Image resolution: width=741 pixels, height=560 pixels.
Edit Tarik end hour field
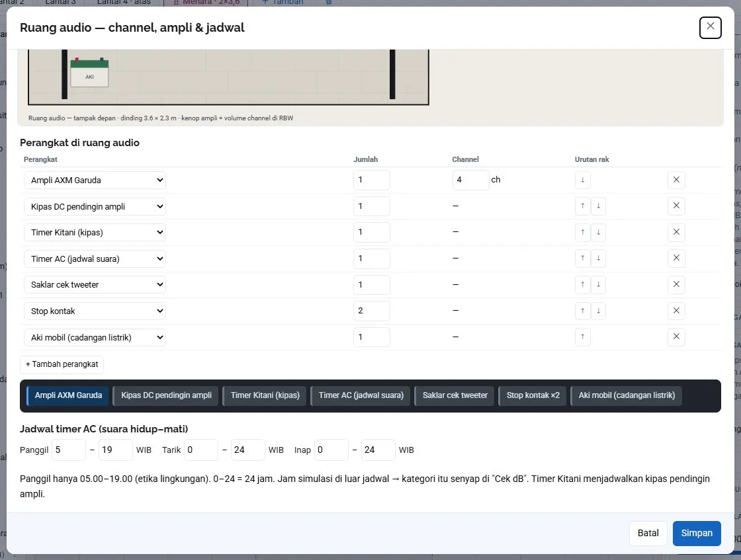(247, 450)
